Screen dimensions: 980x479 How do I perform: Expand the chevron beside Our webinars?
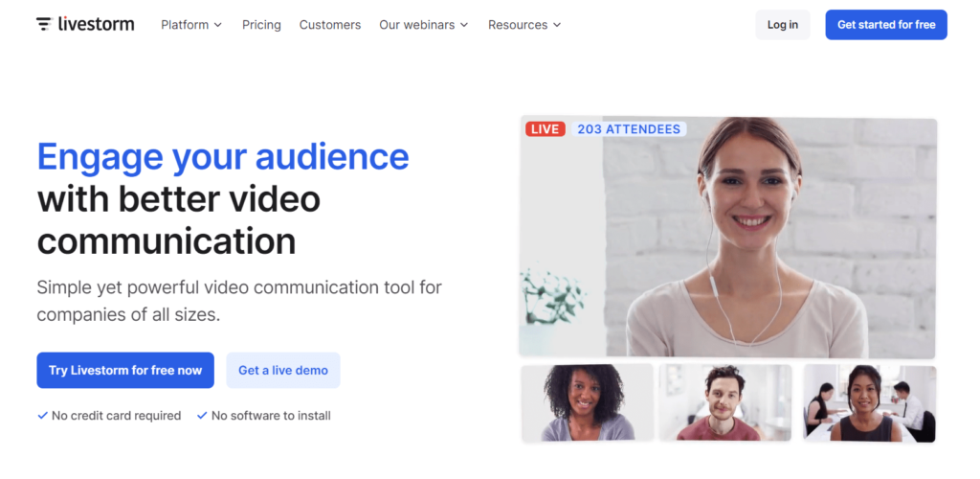(x=464, y=25)
